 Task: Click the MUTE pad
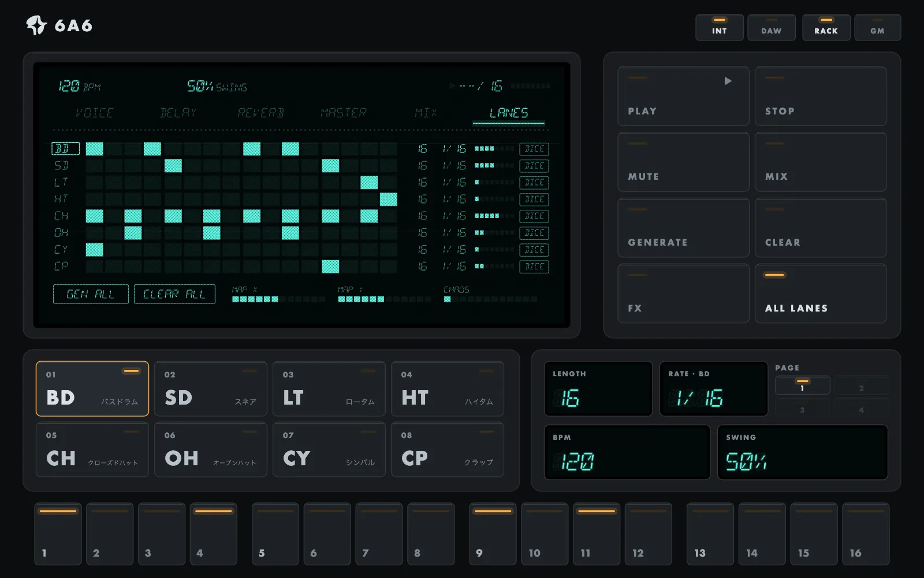coord(683,162)
